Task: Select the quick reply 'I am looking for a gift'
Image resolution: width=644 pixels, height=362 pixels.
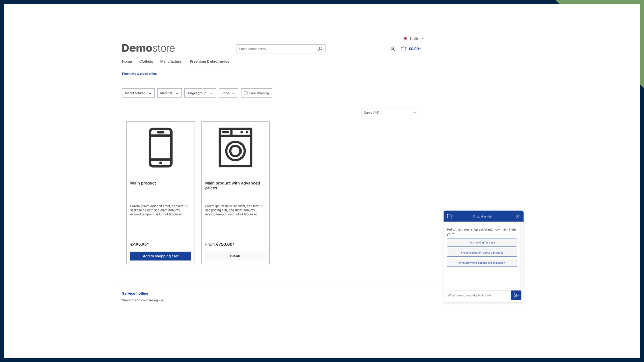Action: pos(482,242)
